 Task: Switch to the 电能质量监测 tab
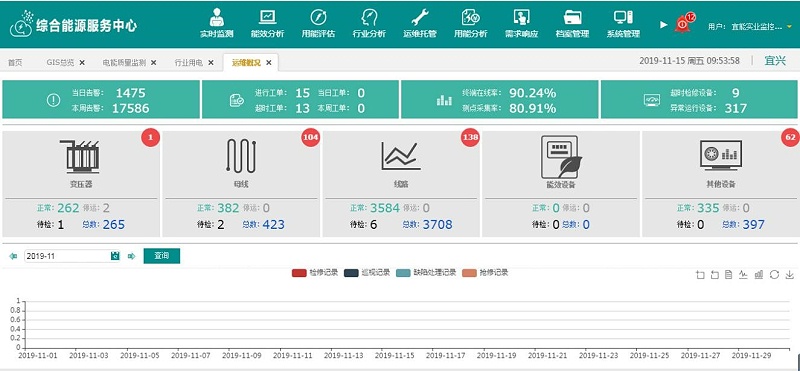pos(124,63)
